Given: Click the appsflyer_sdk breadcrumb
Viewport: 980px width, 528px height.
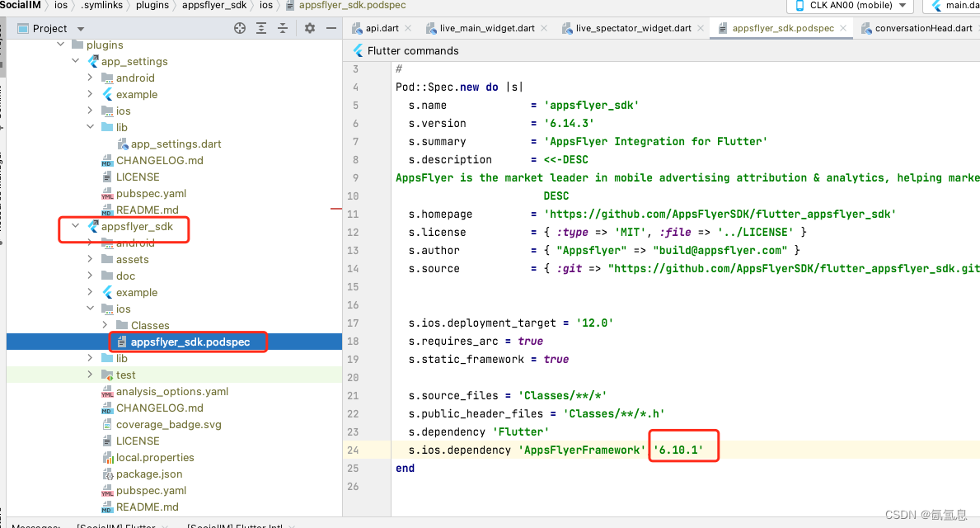Looking at the screenshot, I should [214, 5].
